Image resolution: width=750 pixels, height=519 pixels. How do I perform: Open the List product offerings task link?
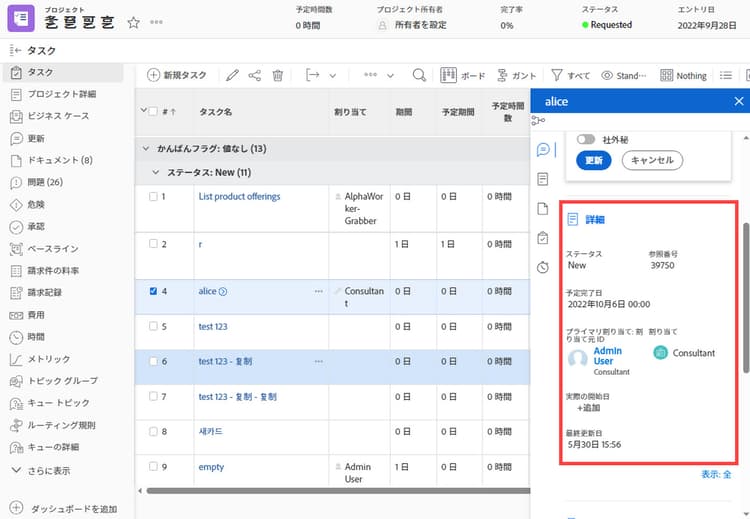[239, 197]
